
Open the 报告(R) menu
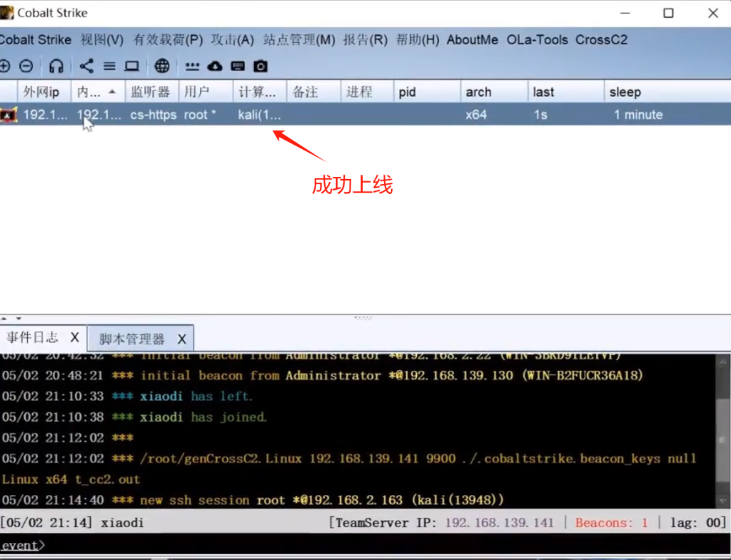[x=365, y=40]
